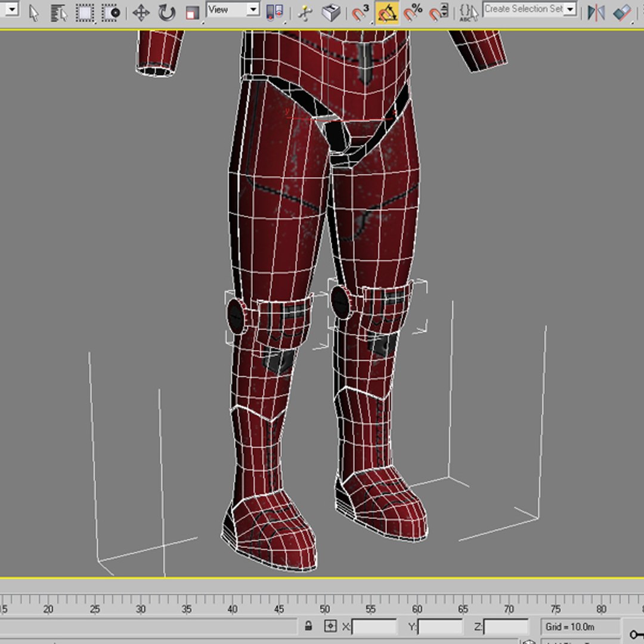Viewport: 644px width, 644px height.
Task: Click the Mirror tool icon
Action: (x=596, y=13)
